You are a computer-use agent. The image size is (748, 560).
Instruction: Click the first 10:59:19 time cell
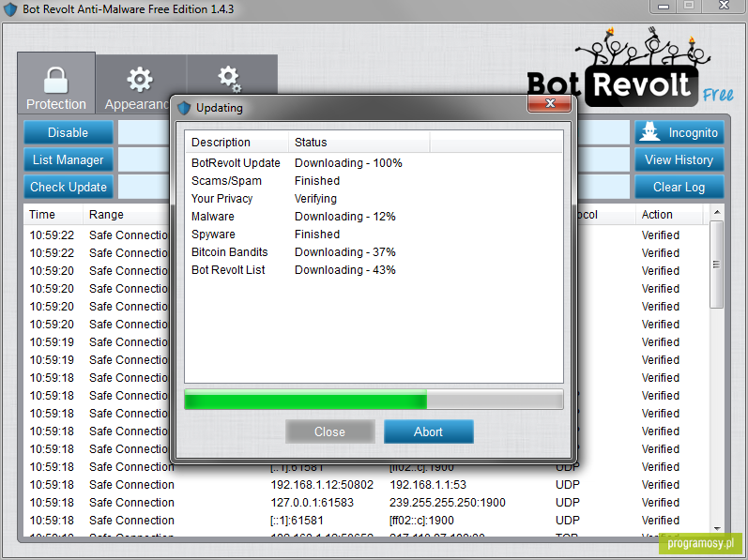click(52, 342)
